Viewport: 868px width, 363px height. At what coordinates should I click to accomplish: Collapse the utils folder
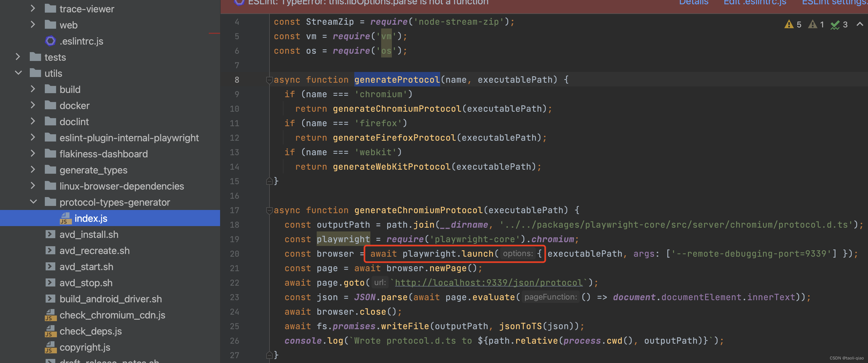click(x=19, y=73)
